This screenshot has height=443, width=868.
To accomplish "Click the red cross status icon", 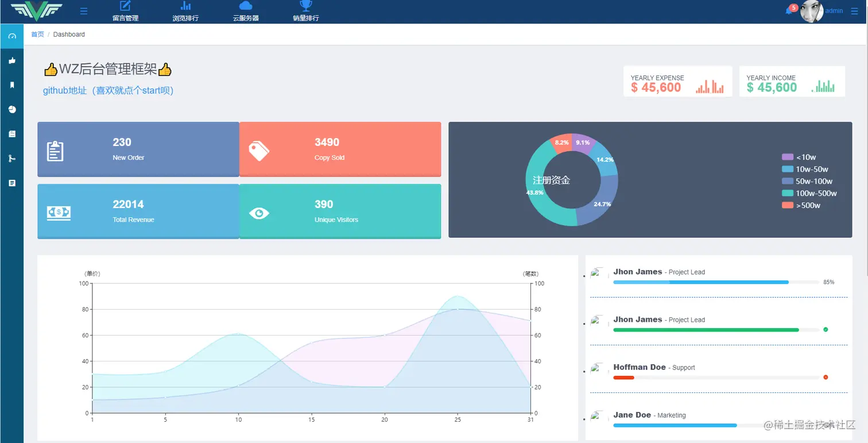I will pyautogui.click(x=826, y=377).
